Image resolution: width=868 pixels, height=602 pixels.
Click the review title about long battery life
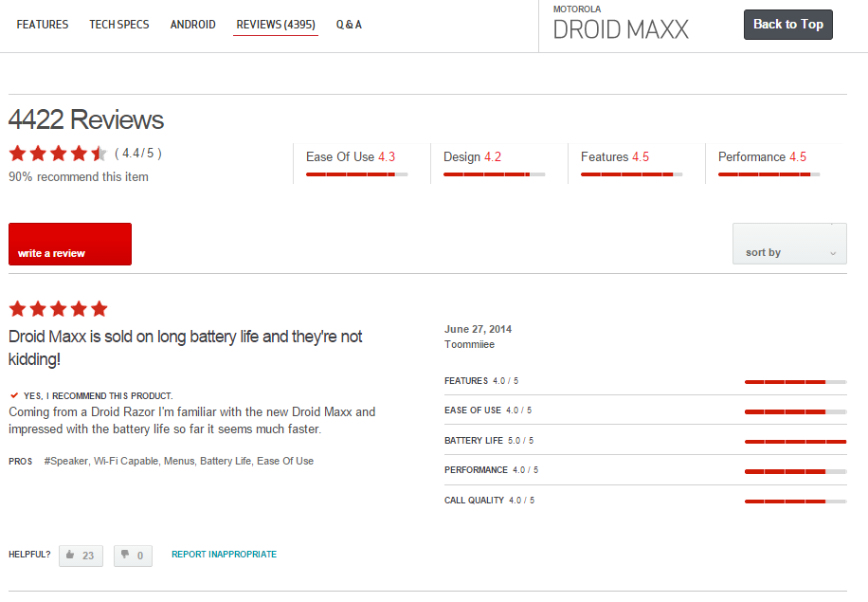(186, 348)
